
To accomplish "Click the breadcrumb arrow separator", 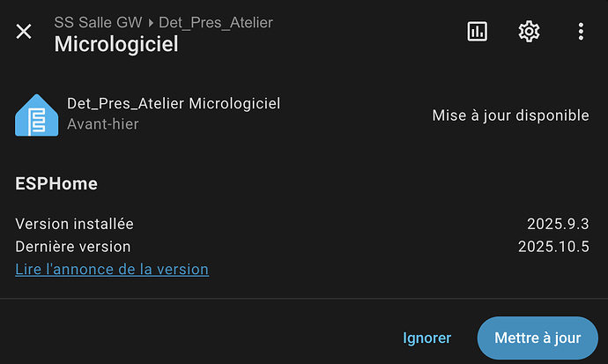I will [x=151, y=23].
